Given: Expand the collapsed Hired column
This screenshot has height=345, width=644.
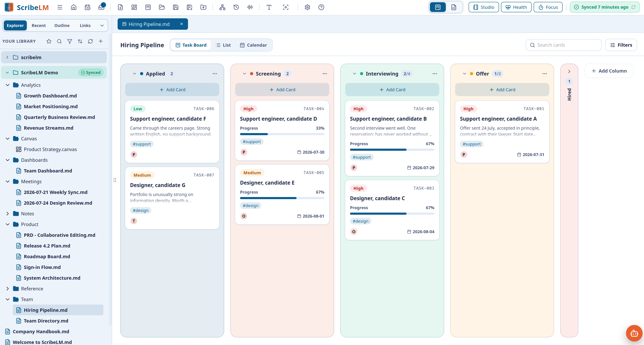Looking at the screenshot, I should 569,71.
